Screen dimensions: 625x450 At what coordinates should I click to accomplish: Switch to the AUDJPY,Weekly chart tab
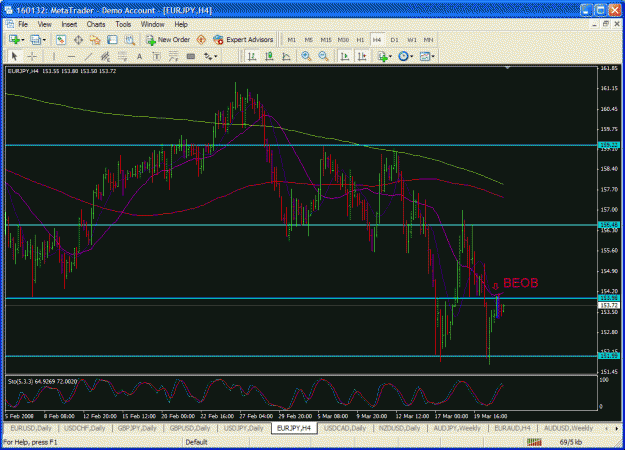457,428
